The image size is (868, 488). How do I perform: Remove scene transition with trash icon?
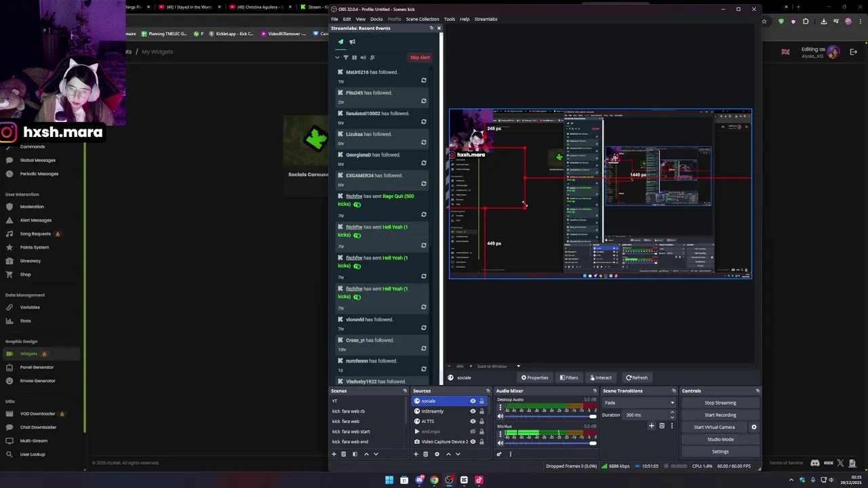pyautogui.click(x=662, y=426)
